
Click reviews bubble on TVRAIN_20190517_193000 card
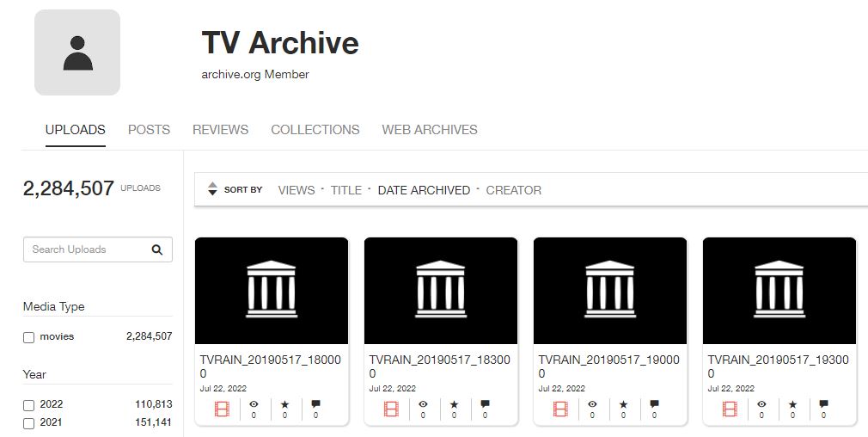coord(824,404)
